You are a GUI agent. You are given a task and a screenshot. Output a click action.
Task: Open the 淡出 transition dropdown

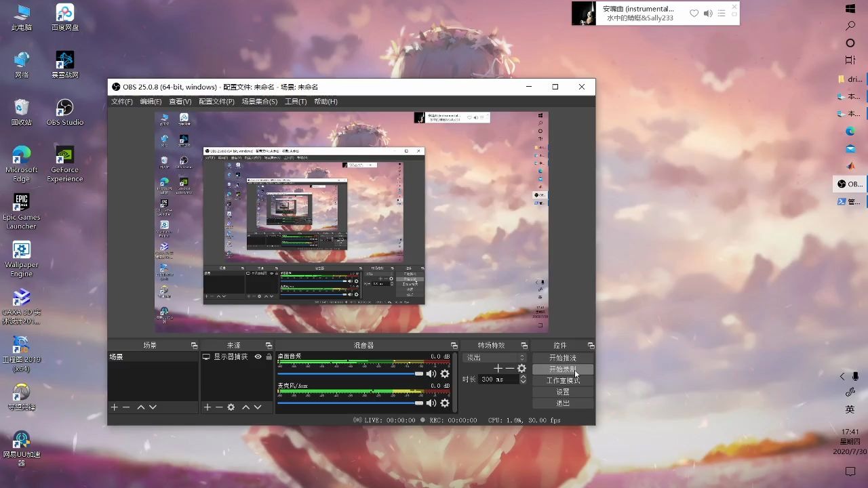pos(495,357)
